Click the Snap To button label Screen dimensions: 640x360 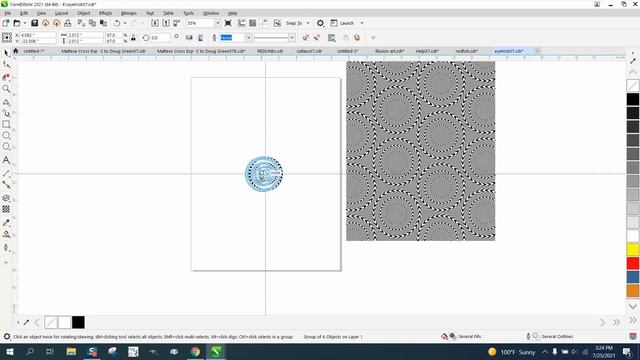click(x=294, y=23)
